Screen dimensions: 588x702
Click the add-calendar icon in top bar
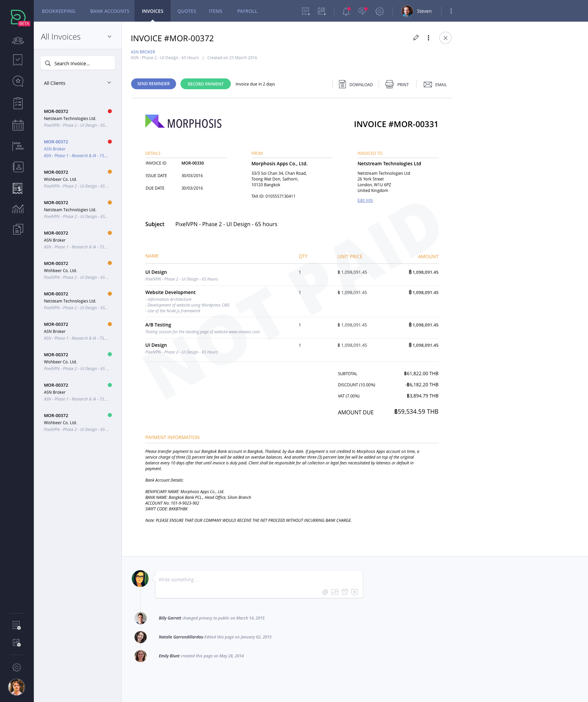point(322,11)
